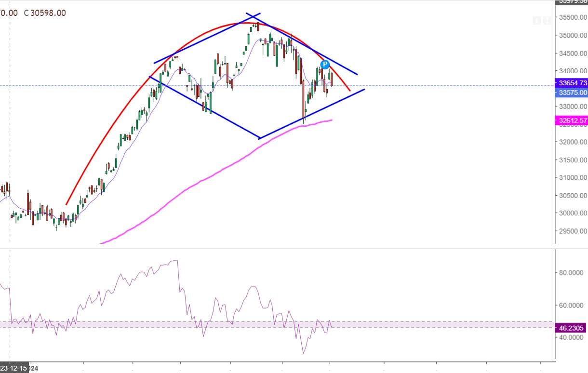The height and width of the screenshot is (373, 588).
Task: Click the shaded RSI band in lower pane
Action: point(145,325)
